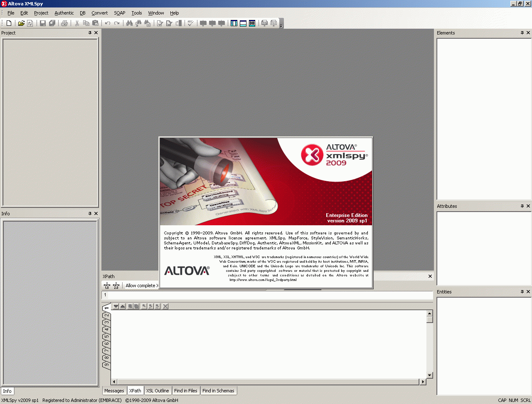Click the Undo arrow icon
The height and width of the screenshot is (404, 532).
[x=108, y=23]
